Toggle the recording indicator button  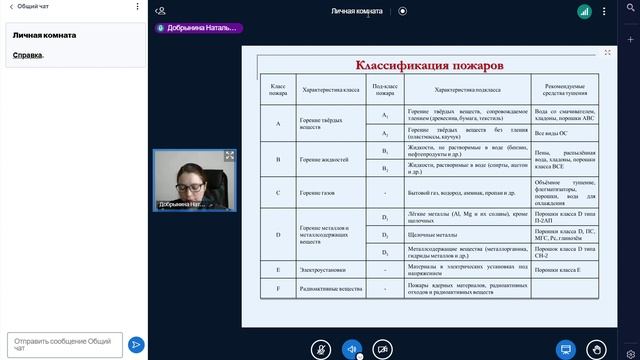click(x=402, y=11)
